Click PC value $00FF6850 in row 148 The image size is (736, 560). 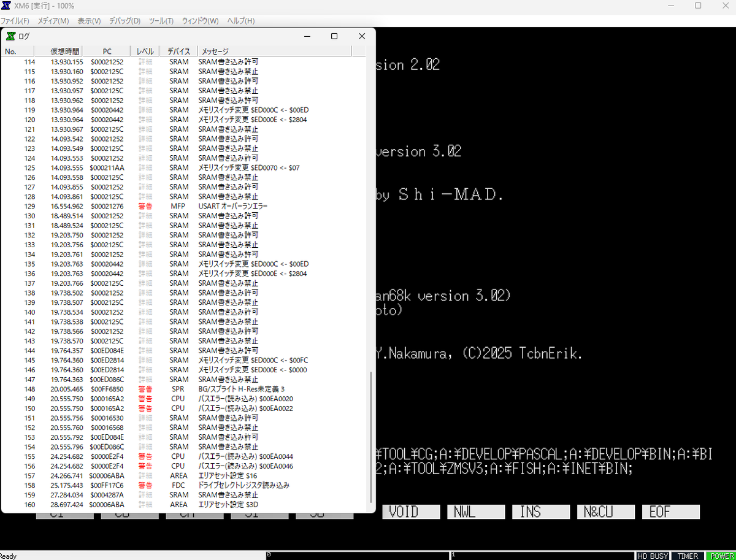coord(107,389)
